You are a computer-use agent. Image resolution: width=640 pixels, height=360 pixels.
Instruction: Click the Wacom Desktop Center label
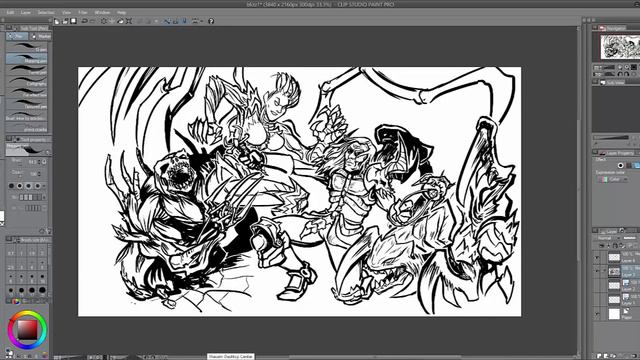click(x=231, y=356)
